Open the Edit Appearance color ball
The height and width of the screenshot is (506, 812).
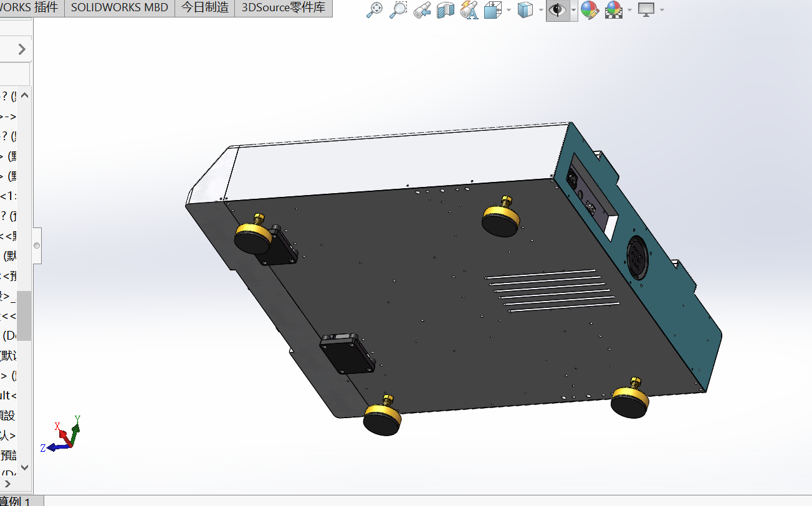(x=590, y=10)
